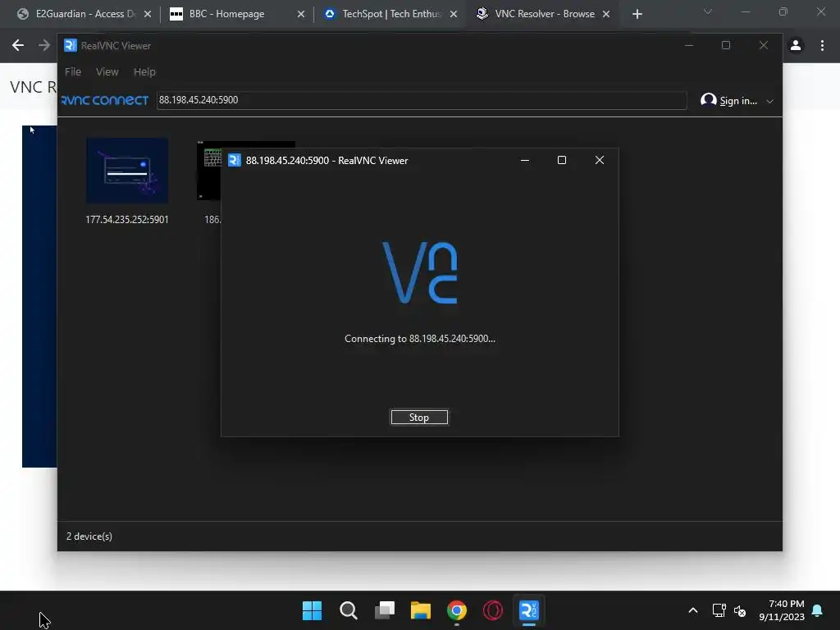Viewport: 840px width, 630px height.
Task: Click RealVNC icon in connection dialog title bar
Action: (235, 160)
